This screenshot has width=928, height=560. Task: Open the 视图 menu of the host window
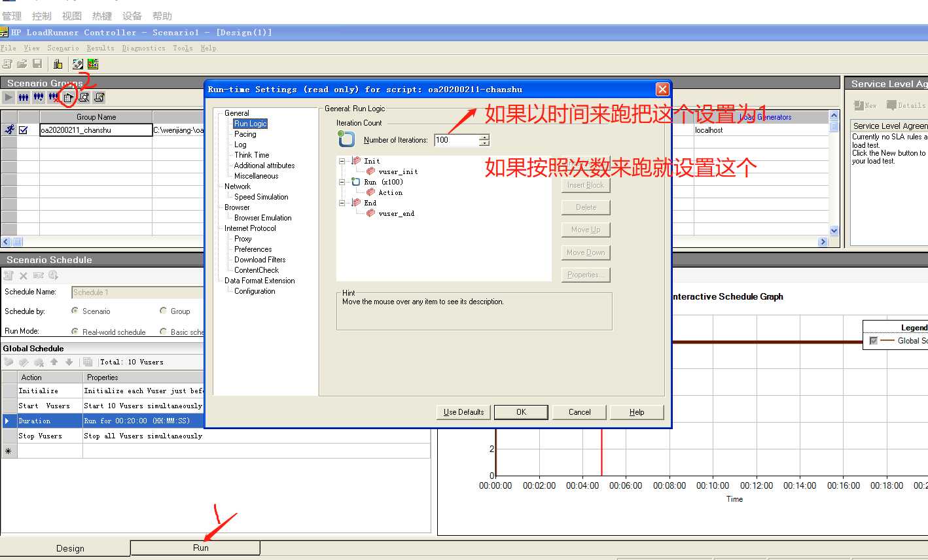pos(72,16)
